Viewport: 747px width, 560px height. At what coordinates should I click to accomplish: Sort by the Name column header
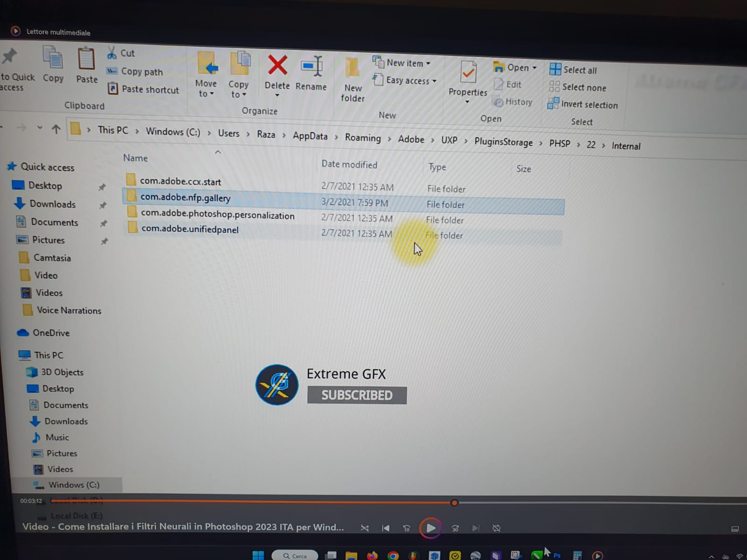[135, 158]
